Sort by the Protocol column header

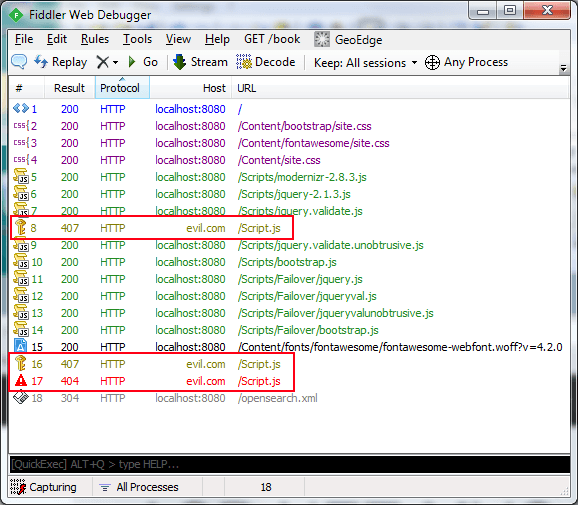(122, 88)
